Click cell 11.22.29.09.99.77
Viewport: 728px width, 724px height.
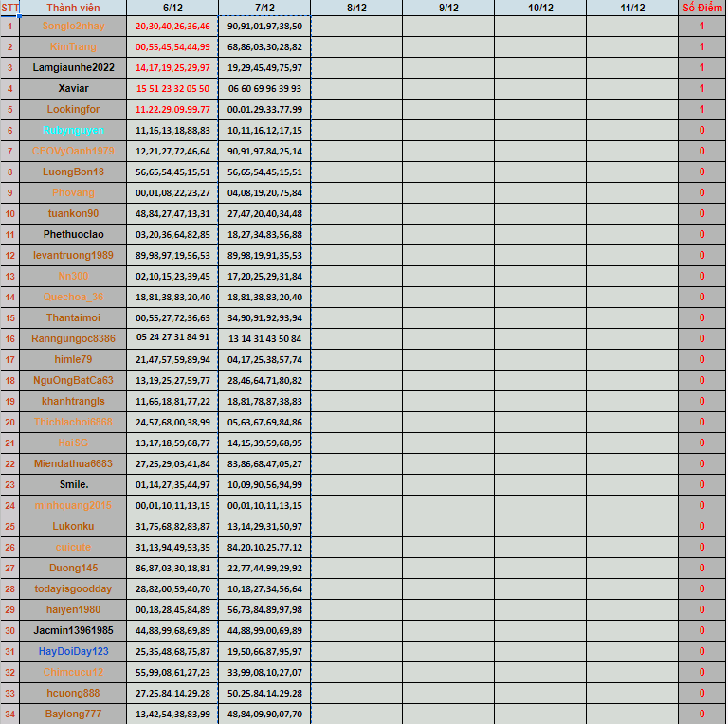(173, 110)
